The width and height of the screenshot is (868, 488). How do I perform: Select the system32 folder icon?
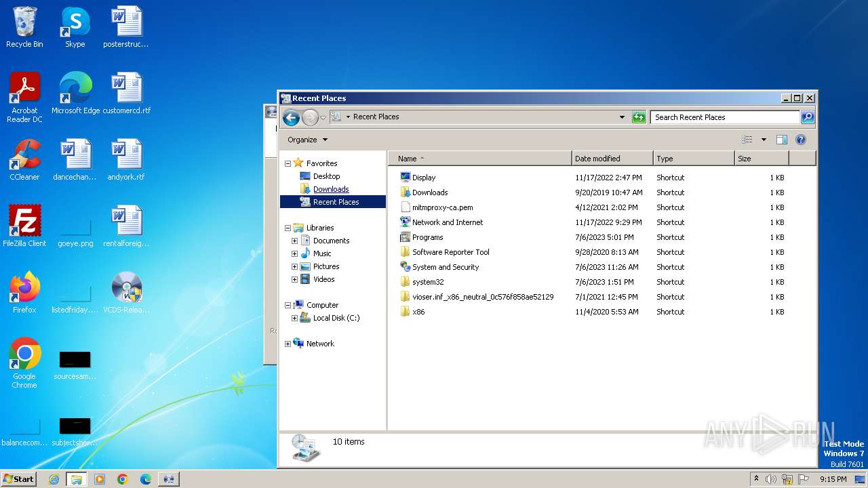click(x=406, y=282)
